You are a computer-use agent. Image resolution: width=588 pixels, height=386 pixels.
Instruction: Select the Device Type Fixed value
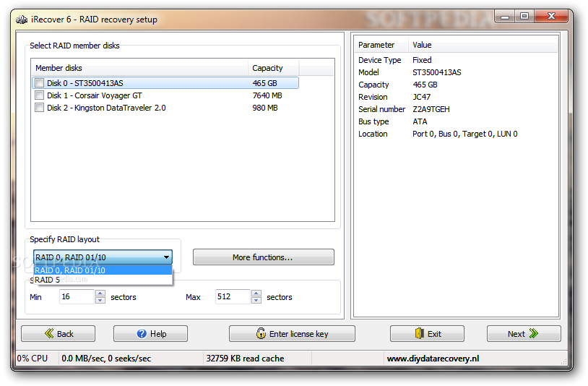(x=422, y=60)
